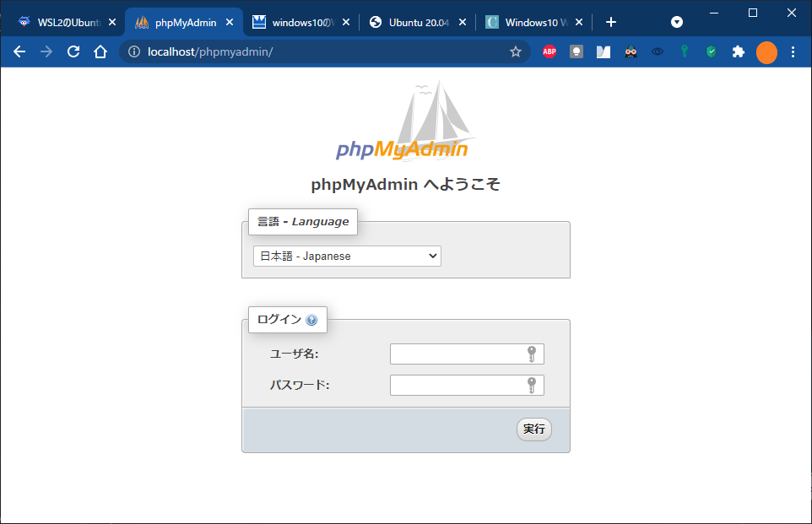Click the login help question mark icon
This screenshot has width=812, height=524.
(311, 320)
